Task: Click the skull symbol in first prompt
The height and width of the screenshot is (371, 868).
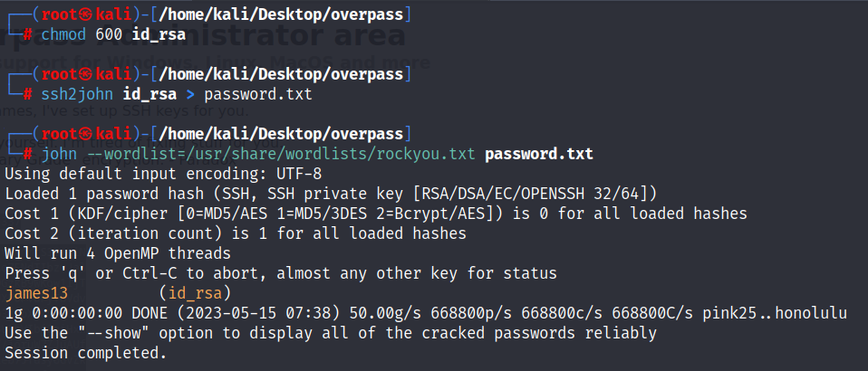Action: (86, 14)
